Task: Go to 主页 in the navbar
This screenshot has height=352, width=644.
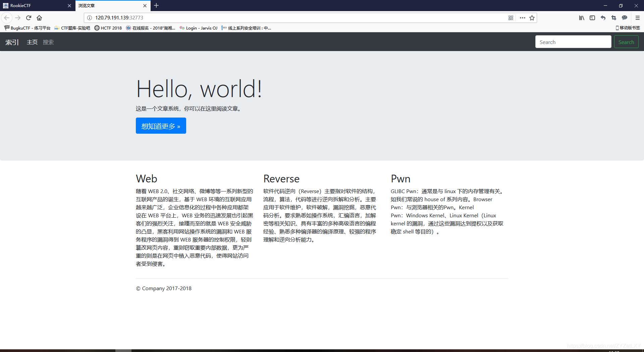Action: tap(32, 42)
